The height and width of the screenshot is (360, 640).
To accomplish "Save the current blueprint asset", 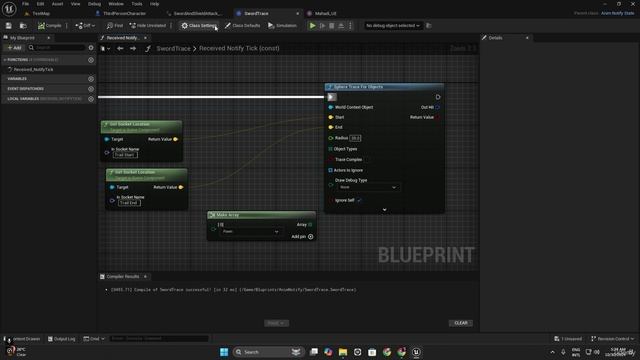I will (9, 26).
